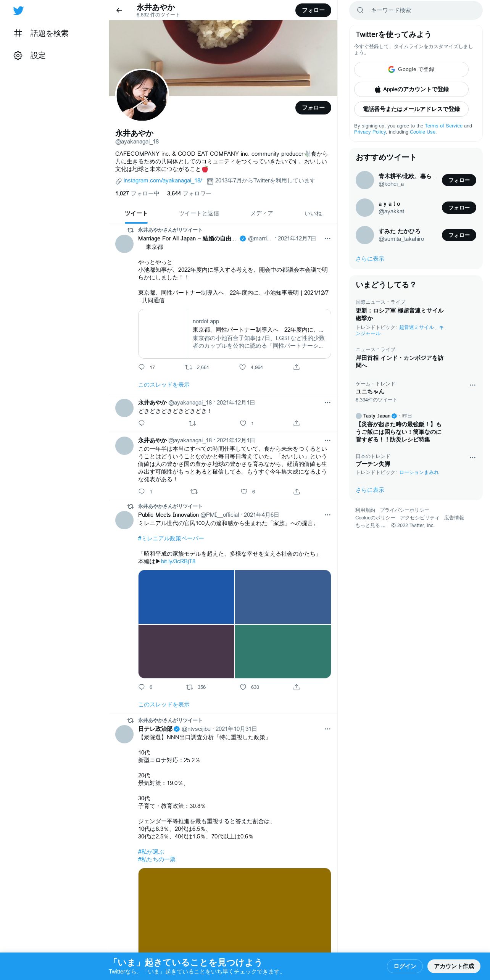
Task: Show thread under Marriage For All tweet
Action: coord(164,385)
